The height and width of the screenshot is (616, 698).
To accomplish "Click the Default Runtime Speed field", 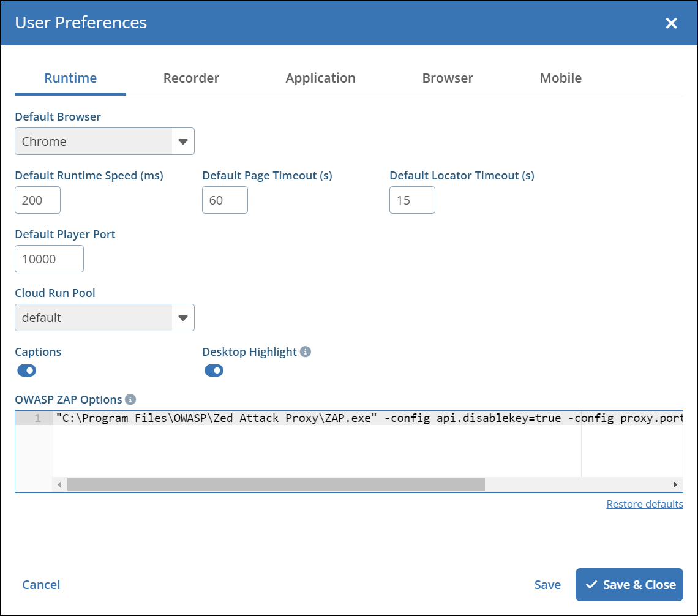I will click(37, 200).
